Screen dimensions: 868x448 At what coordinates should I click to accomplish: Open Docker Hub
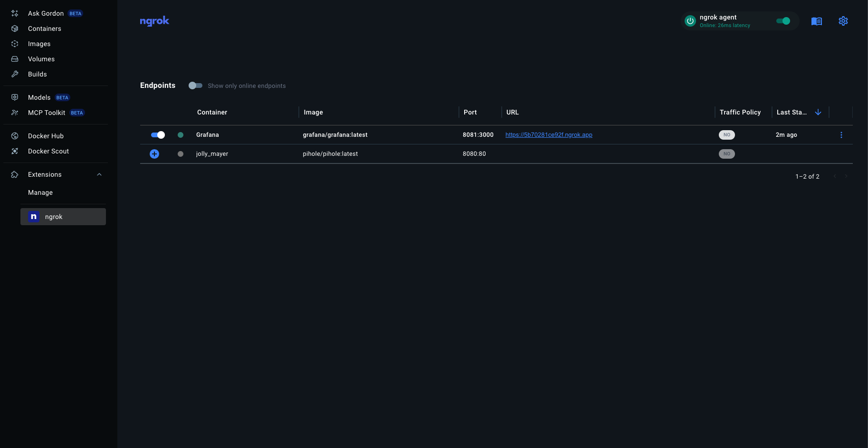click(46, 136)
